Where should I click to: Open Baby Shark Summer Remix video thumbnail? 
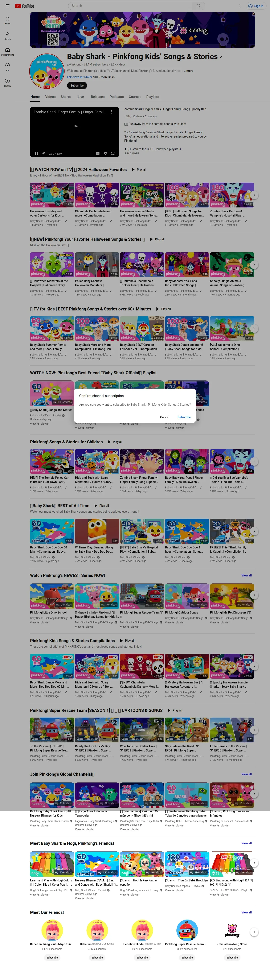pos(52,328)
